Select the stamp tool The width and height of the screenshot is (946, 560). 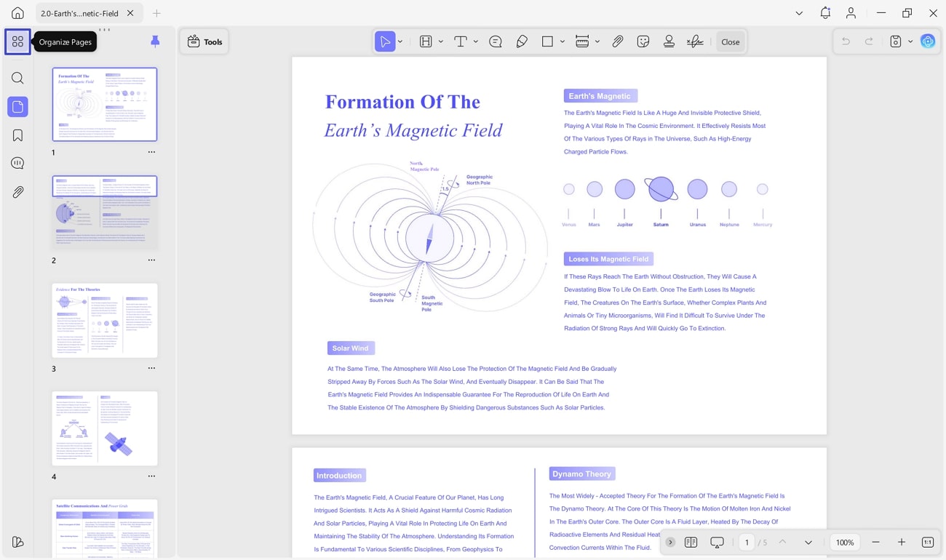pyautogui.click(x=669, y=42)
